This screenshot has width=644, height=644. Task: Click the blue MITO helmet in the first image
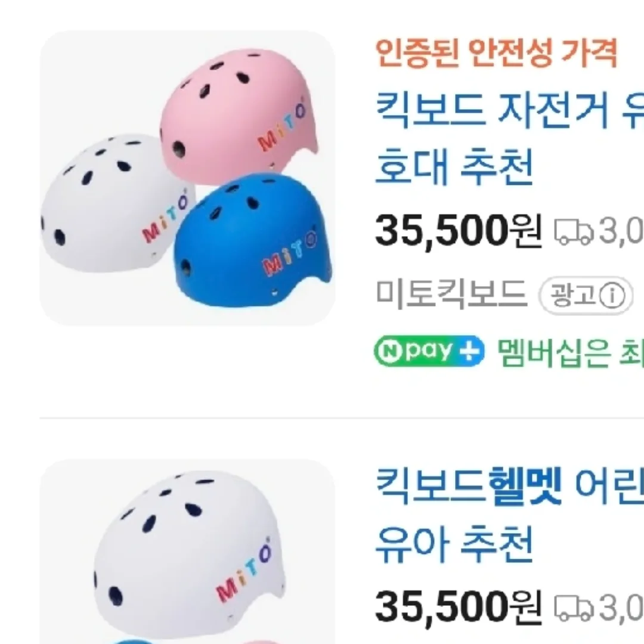(253, 241)
